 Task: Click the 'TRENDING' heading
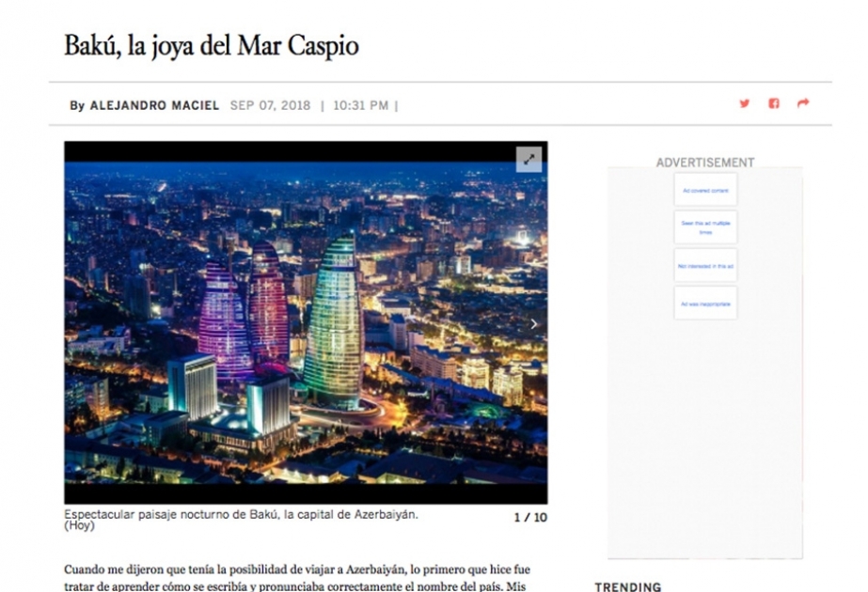pyautogui.click(x=628, y=586)
